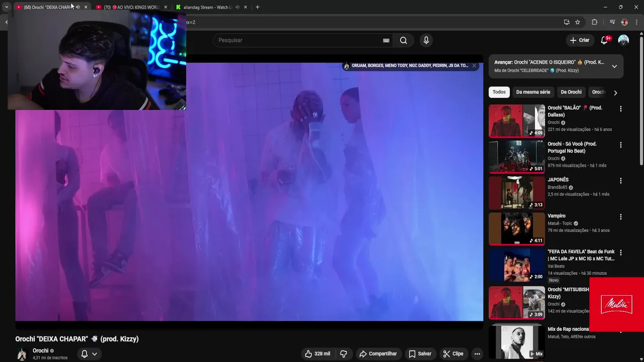Screen dimensions: 644x362
Task: Start voice search with microphone icon
Action: 426,40
